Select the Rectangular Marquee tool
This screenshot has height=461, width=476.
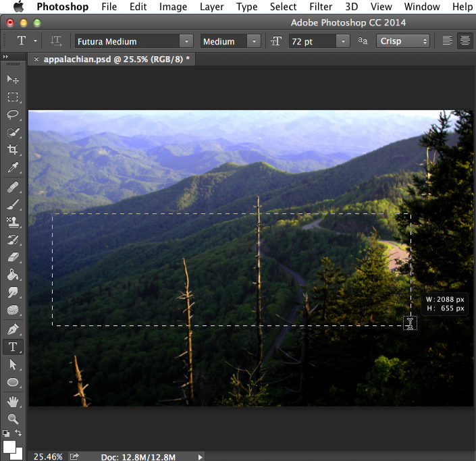point(13,97)
